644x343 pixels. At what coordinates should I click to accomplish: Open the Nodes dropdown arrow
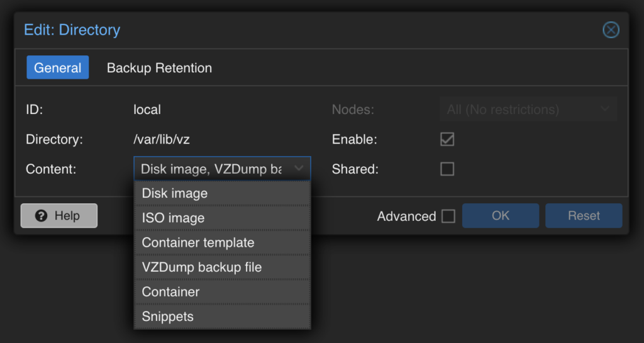click(x=604, y=110)
